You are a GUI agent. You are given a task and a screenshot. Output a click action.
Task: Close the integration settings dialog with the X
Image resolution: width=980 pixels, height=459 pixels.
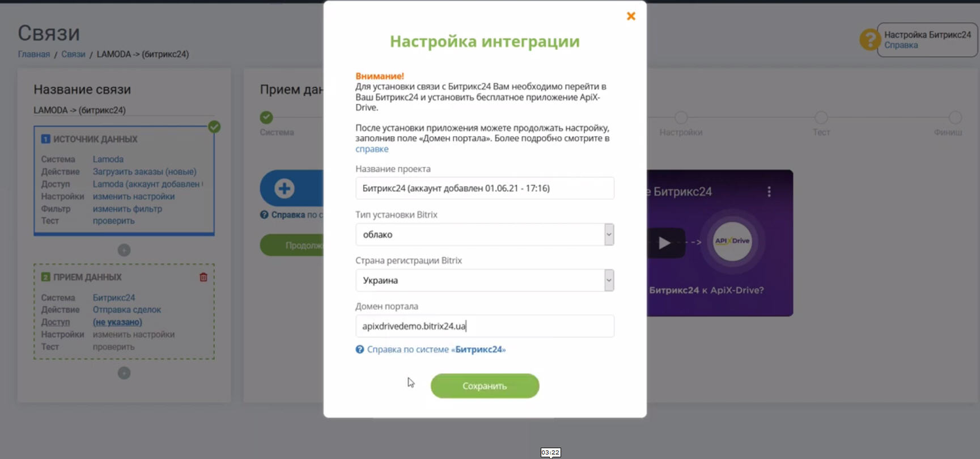pos(631,16)
